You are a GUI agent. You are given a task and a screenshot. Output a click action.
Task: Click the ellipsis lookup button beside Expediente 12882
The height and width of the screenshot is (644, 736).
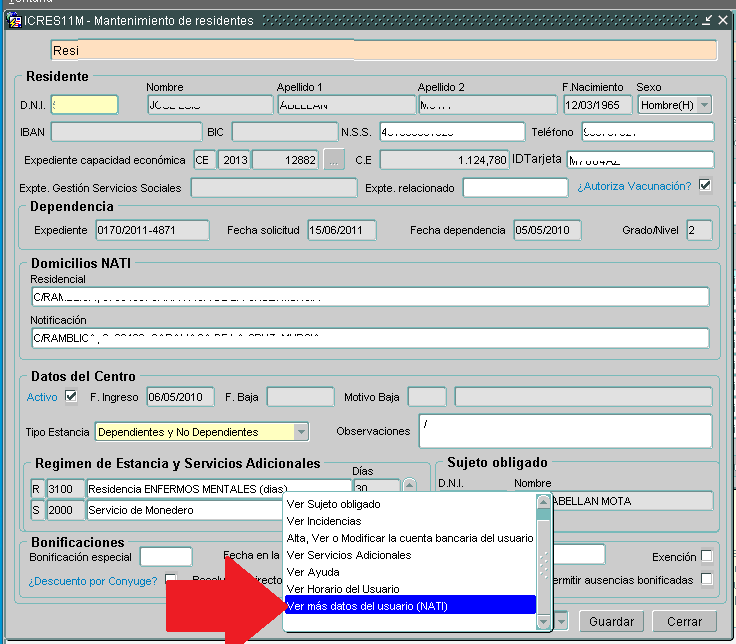(335, 160)
